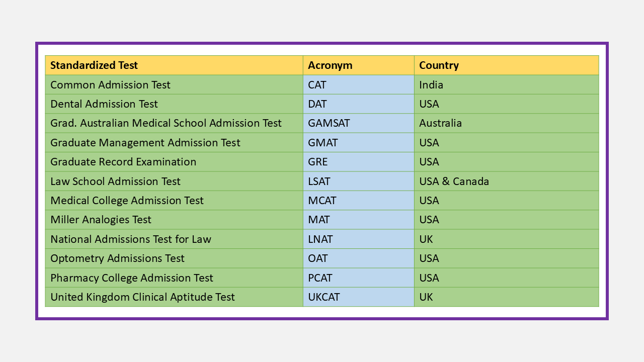Select the CAT acronym cell
The image size is (644, 362).
pyautogui.click(x=359, y=84)
